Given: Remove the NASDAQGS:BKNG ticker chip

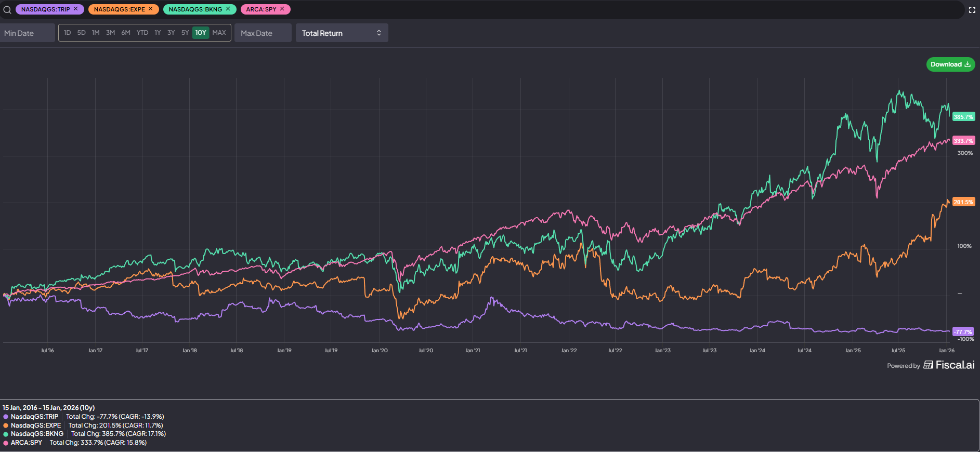Looking at the screenshot, I should 228,9.
